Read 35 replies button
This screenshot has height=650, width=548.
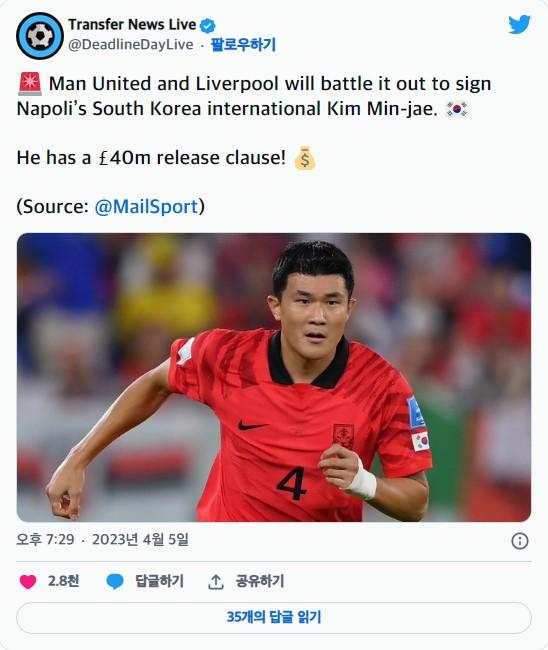tap(274, 618)
